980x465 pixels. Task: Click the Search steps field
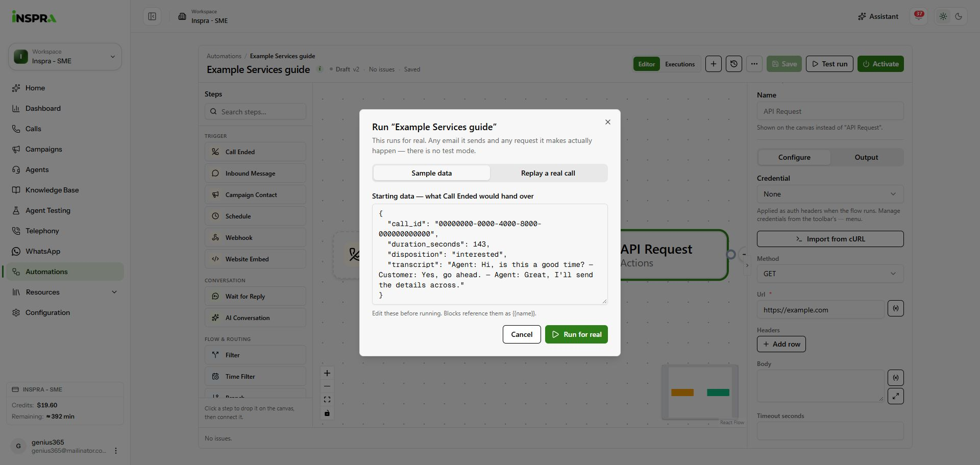pyautogui.click(x=255, y=111)
